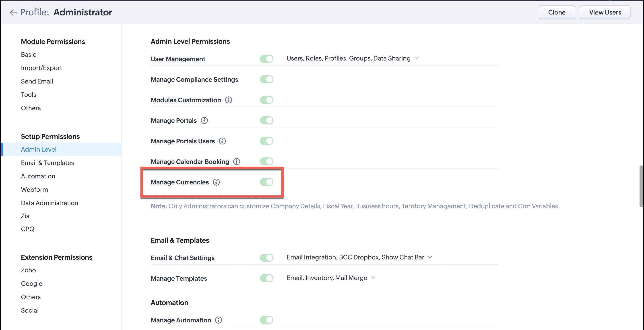Toggle Manage Templates permission switch
The height and width of the screenshot is (330, 644).
[266, 278]
